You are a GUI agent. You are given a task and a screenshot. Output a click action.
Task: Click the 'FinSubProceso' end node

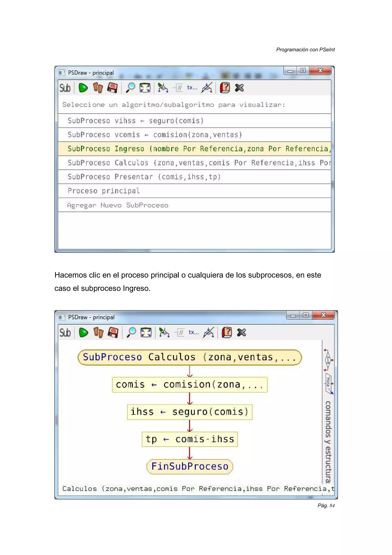(x=190, y=467)
